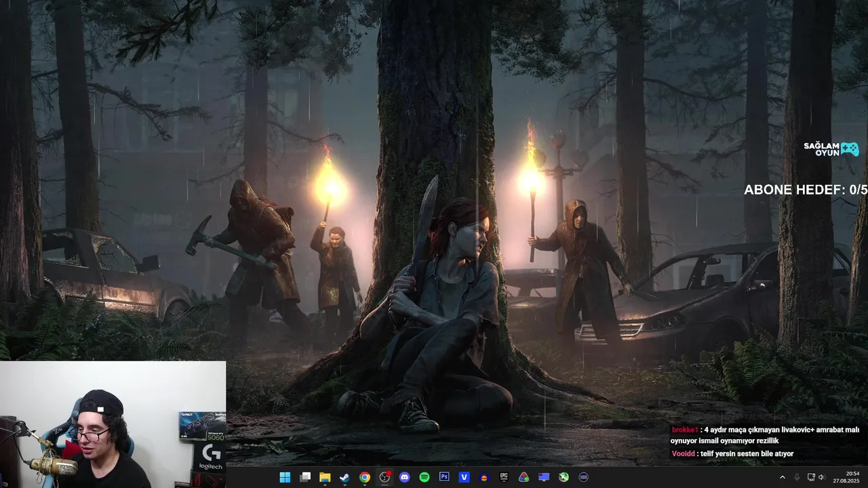Open Google Chrome from the taskbar

pos(365,477)
